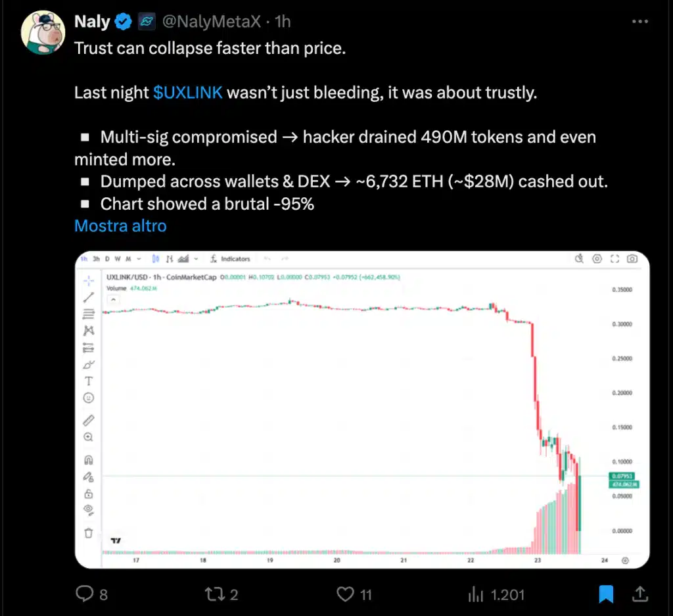Click the $UXLINK cashtag link
The width and height of the screenshot is (673, 616).
coord(187,92)
